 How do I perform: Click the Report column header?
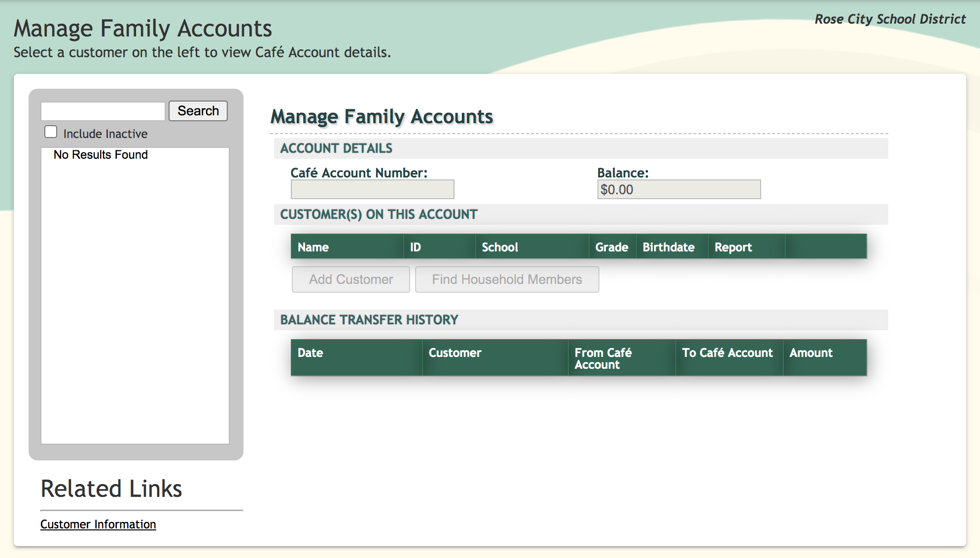click(x=733, y=247)
